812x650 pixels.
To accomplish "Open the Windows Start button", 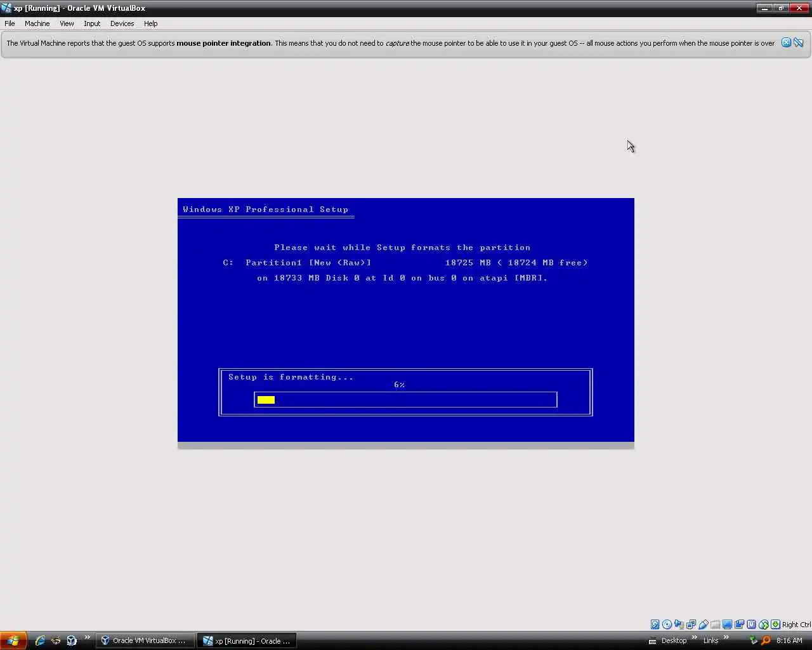I will coord(13,640).
